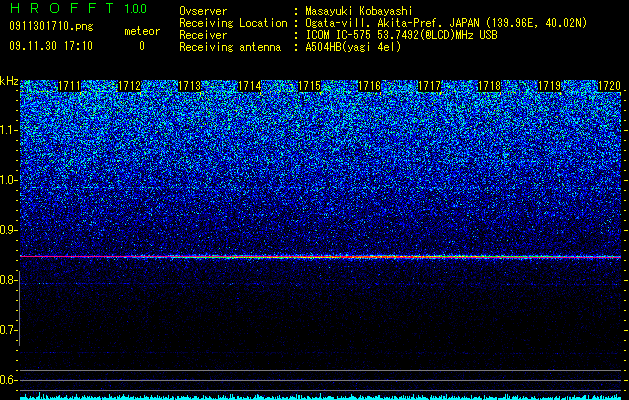Select the 1715 time marker
This screenshot has height=400, width=629.
(310, 86)
